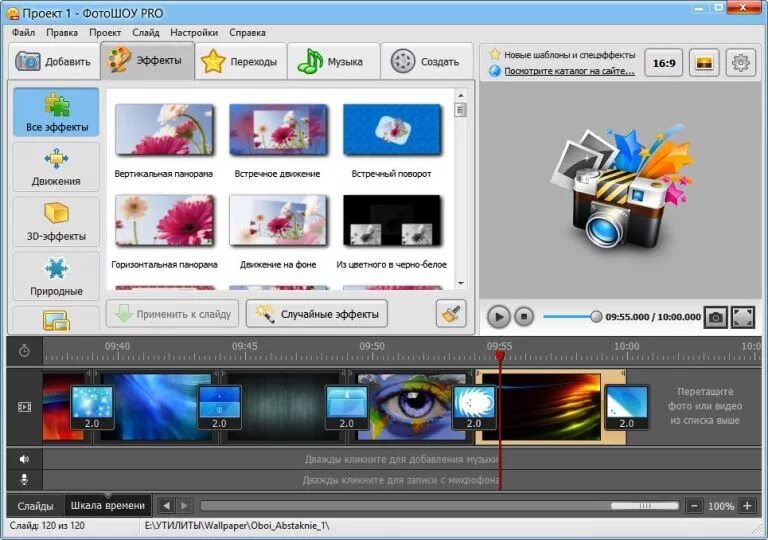
Task: Open the Настройки menu
Action: pyautogui.click(x=194, y=32)
